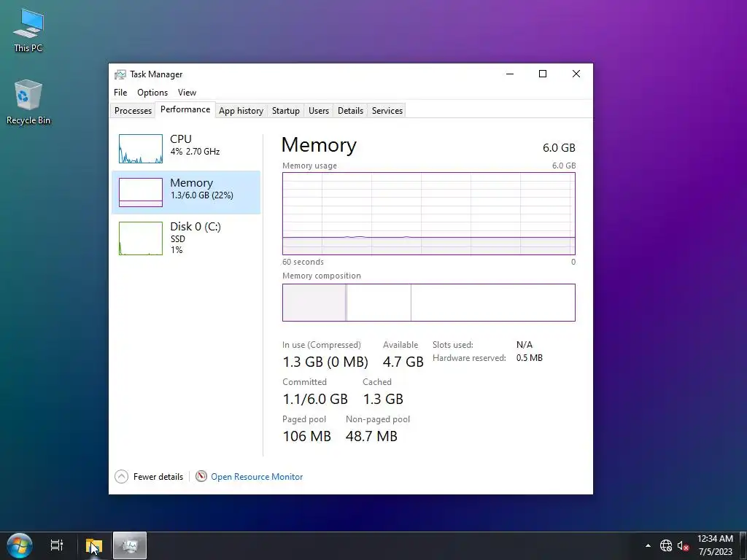Image resolution: width=747 pixels, height=560 pixels.
Task: Select Memory 1.3/6.0 GB item
Action: click(186, 192)
